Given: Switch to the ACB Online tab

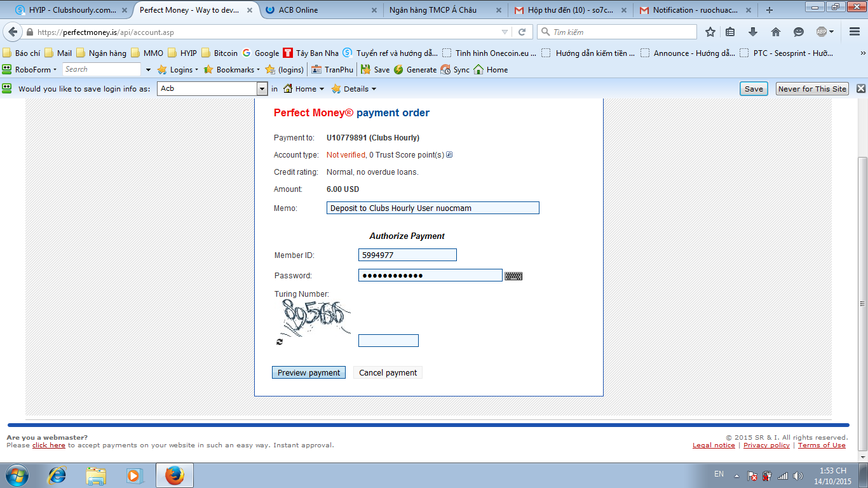Looking at the screenshot, I should click(320, 10).
